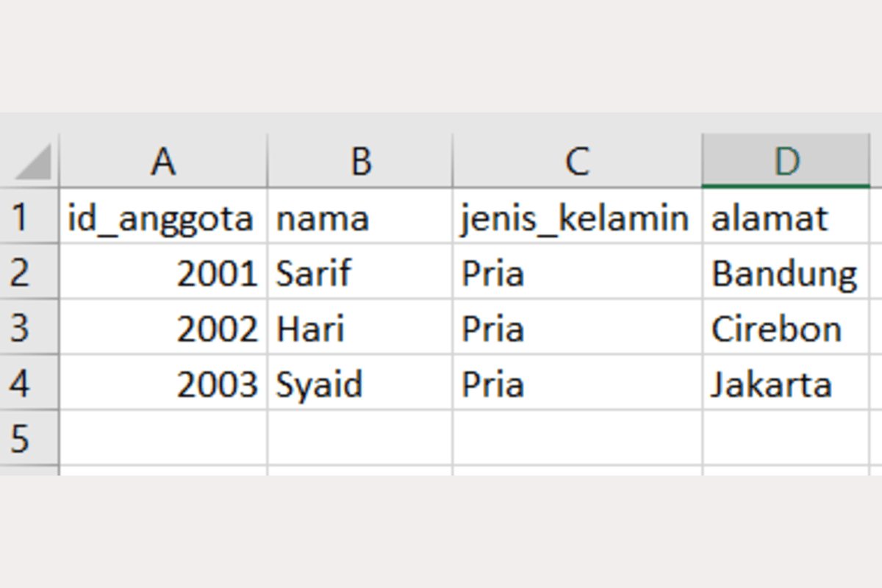Select column C header
Screen dimensions: 882x588
click(x=577, y=161)
